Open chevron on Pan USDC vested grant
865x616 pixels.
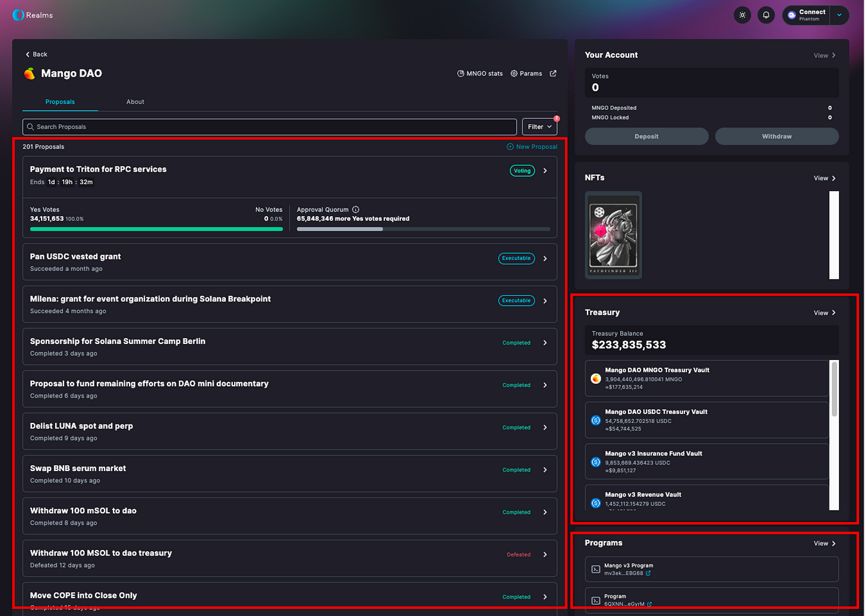click(545, 258)
